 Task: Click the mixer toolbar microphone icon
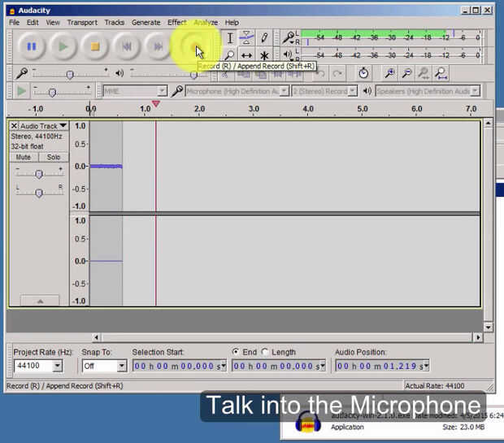tap(21, 74)
